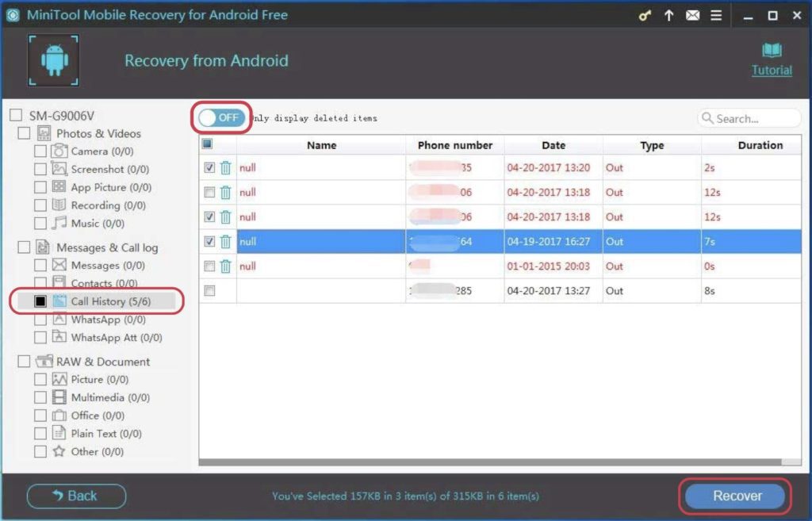Click the Multimedia film category icon
Viewport: 812px width, 521px height.
[59, 397]
